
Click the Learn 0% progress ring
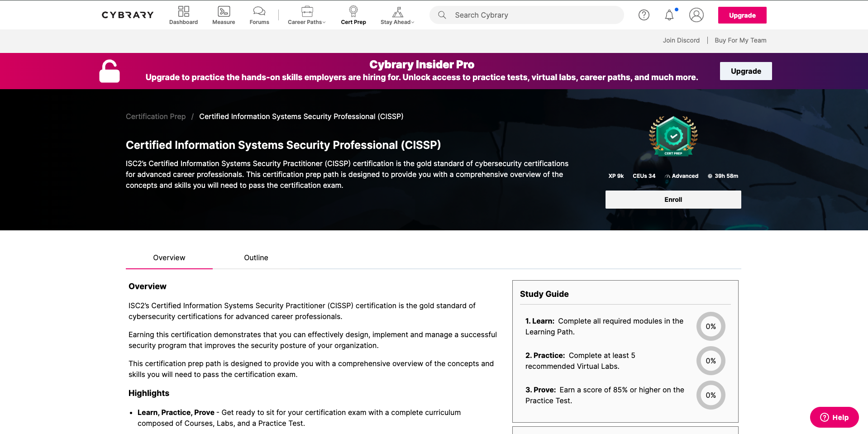click(711, 326)
